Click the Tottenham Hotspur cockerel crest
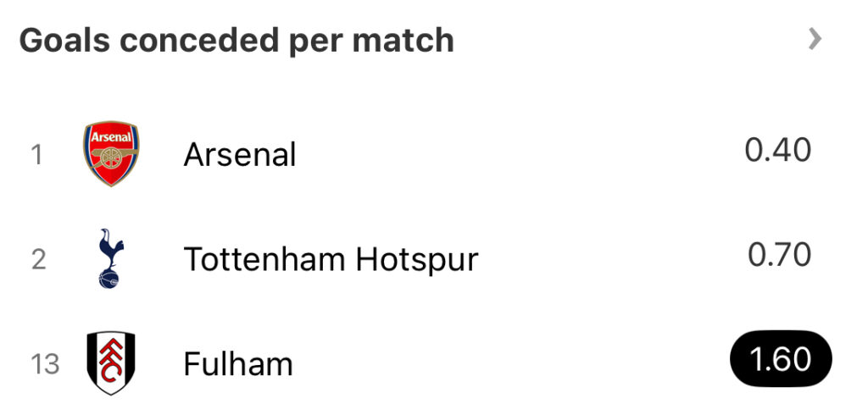Screen dimensions: 868x415 pos(110,257)
